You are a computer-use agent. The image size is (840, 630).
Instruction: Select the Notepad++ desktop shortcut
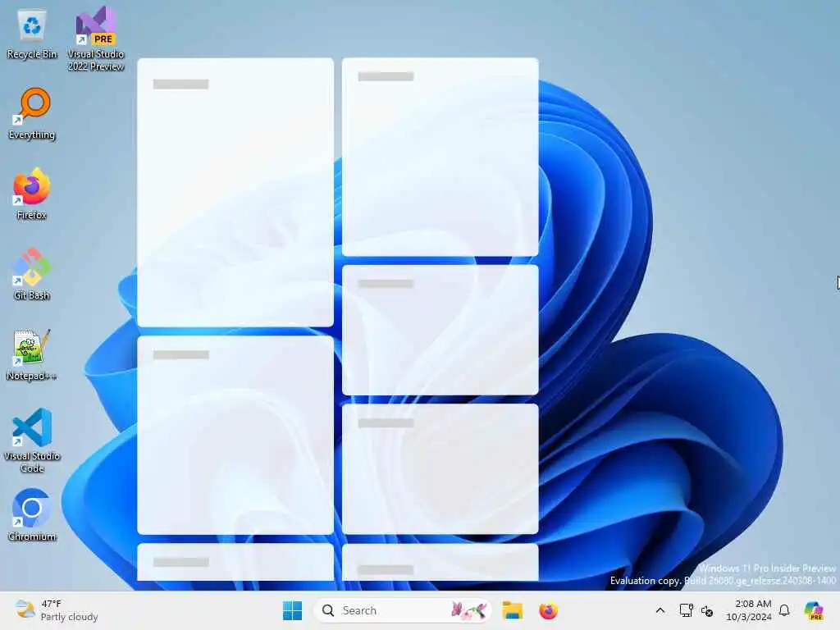pyautogui.click(x=32, y=354)
